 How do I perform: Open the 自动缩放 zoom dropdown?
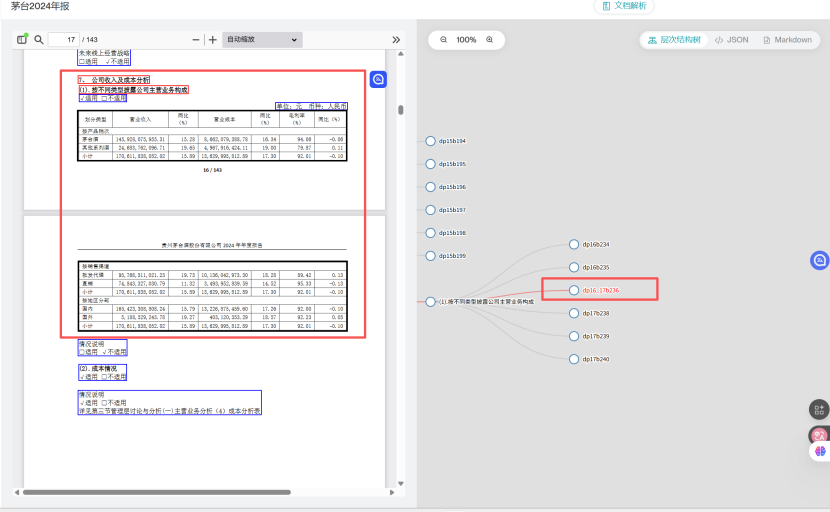[x=261, y=39]
